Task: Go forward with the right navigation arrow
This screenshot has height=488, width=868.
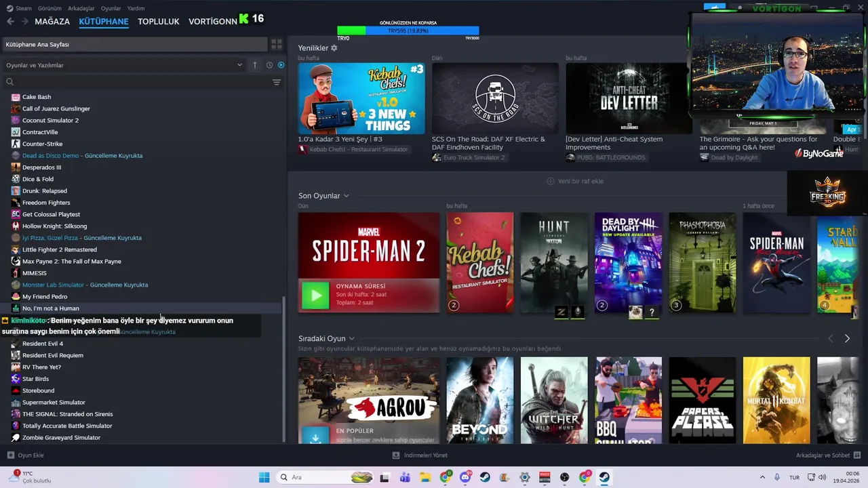Action: tap(24, 21)
